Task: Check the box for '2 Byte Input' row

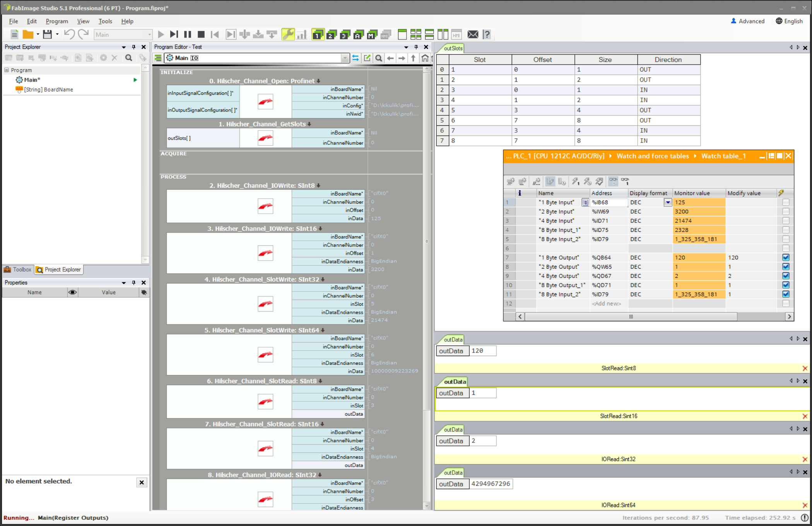Action: [x=786, y=211]
